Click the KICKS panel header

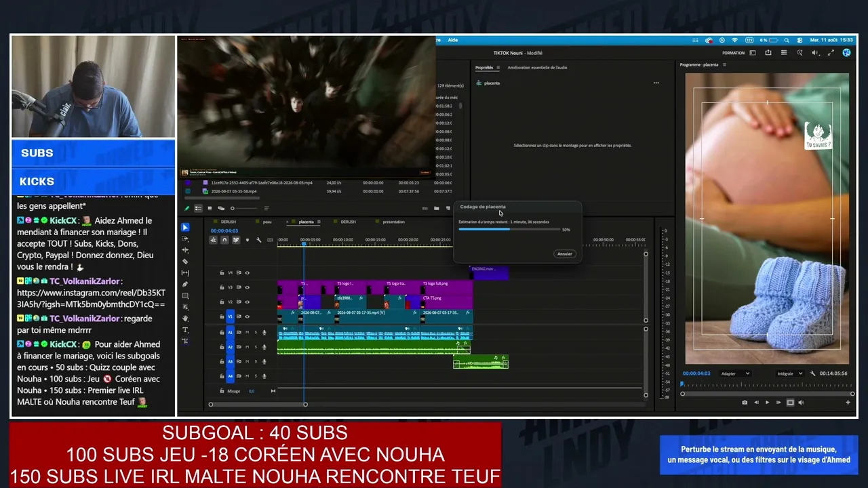point(93,182)
